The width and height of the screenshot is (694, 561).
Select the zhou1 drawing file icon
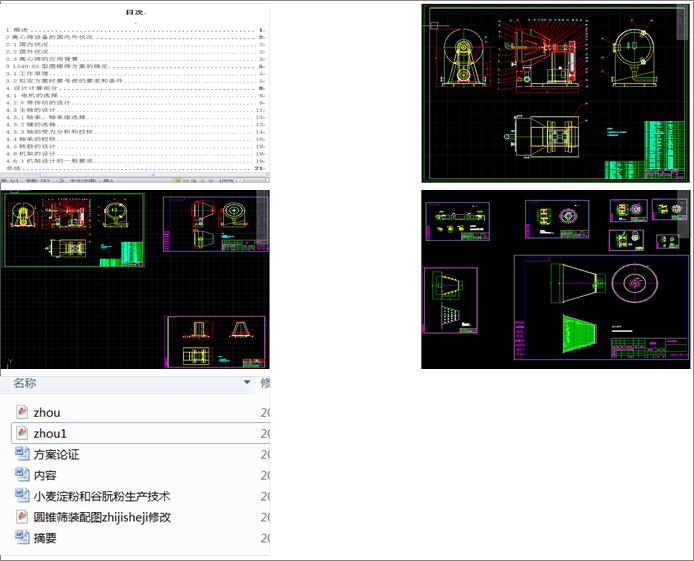(22, 433)
